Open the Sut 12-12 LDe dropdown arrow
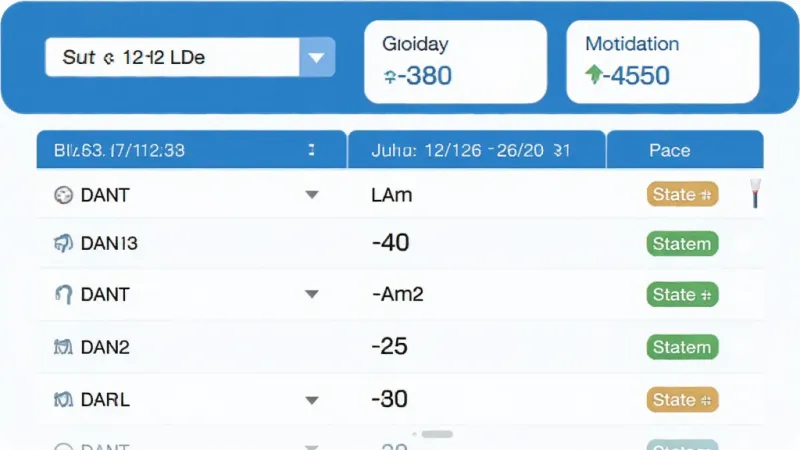This screenshot has height=450, width=800. coord(316,57)
